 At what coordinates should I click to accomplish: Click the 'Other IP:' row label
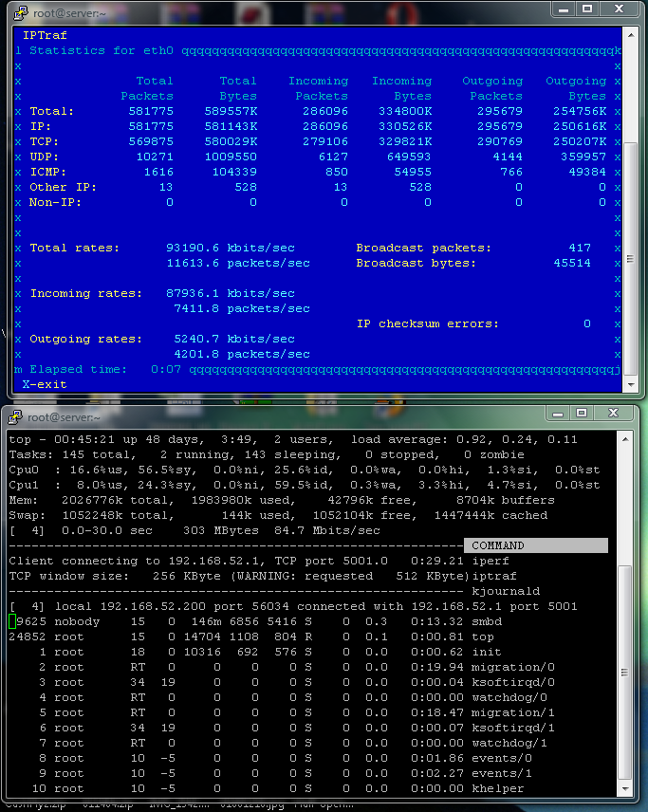point(64,187)
